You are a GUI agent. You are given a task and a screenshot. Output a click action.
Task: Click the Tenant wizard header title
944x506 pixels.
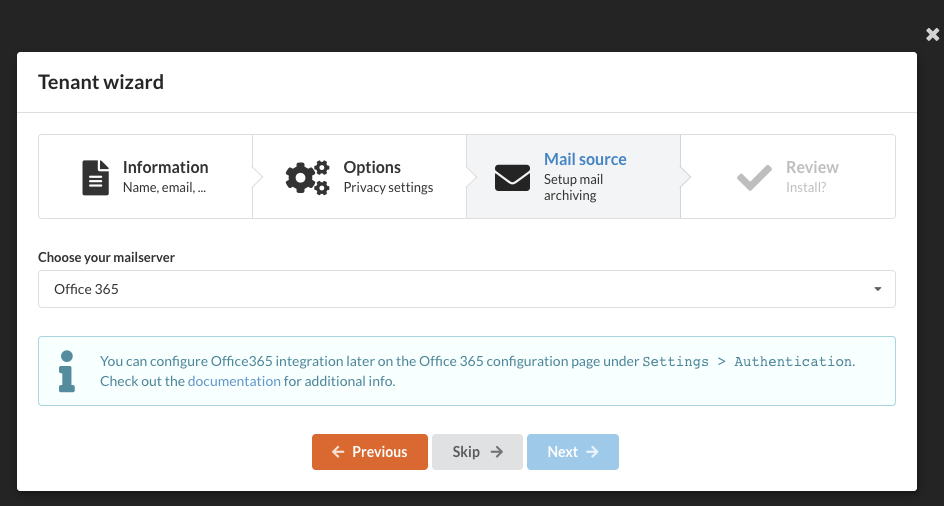101,82
